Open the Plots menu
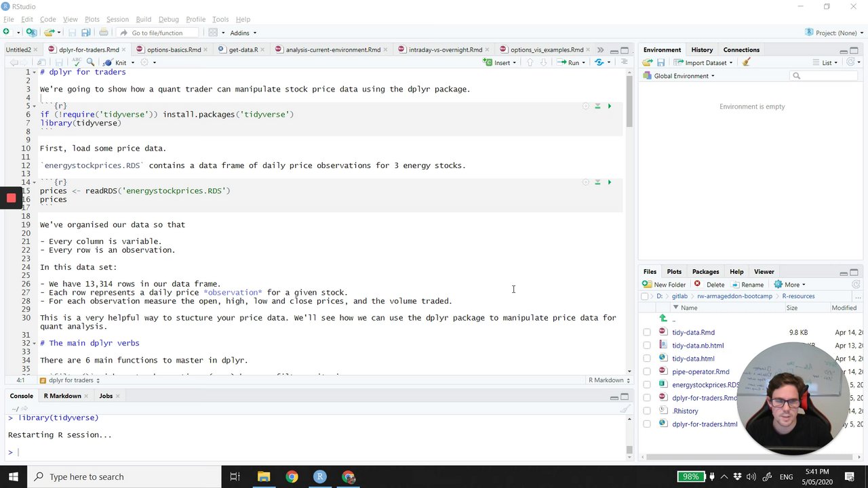Screen dimensions: 868x488 (x=92, y=19)
